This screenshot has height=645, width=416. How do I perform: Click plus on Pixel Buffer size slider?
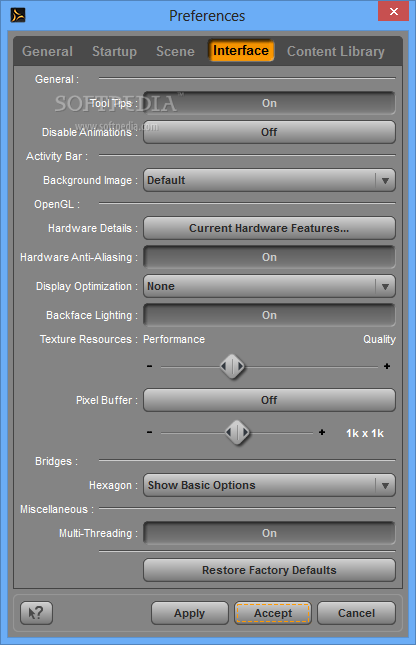click(322, 432)
